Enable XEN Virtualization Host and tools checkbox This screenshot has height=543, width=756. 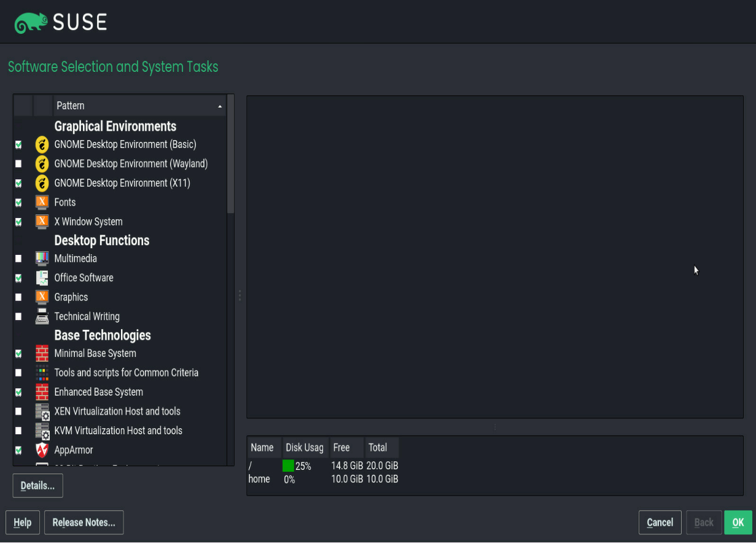18,412
